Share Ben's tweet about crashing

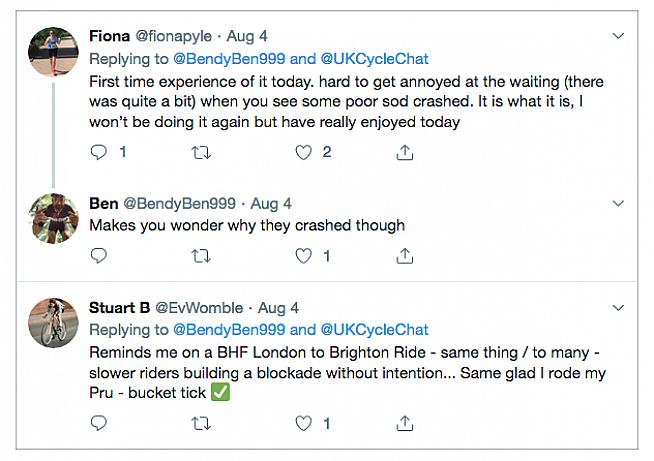[x=405, y=256]
